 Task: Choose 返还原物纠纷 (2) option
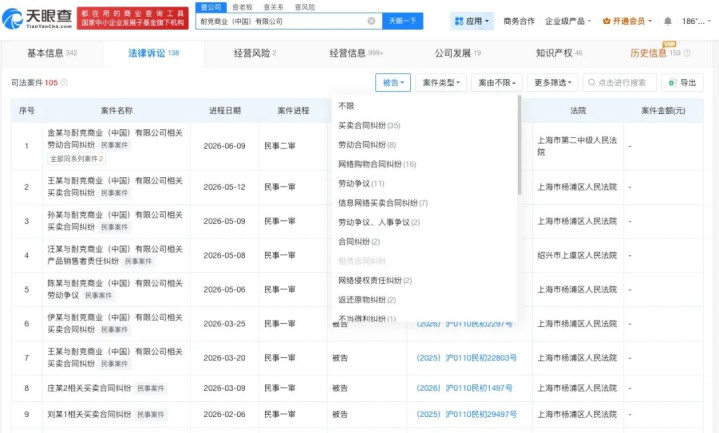pos(367,300)
